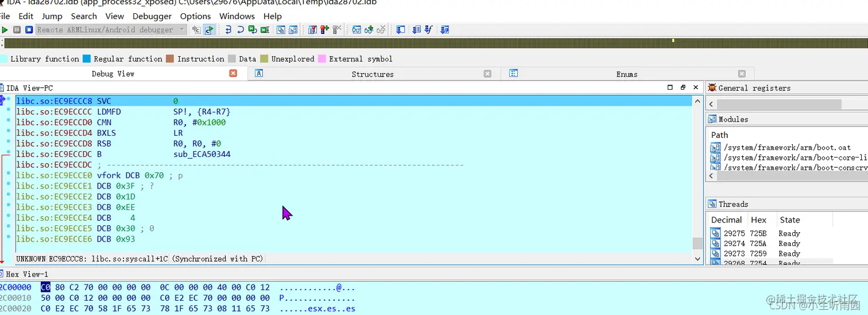868x315 pixels.
Task: Open the Remote ARMLinux/Android debugger dropdown
Action: [x=111, y=29]
